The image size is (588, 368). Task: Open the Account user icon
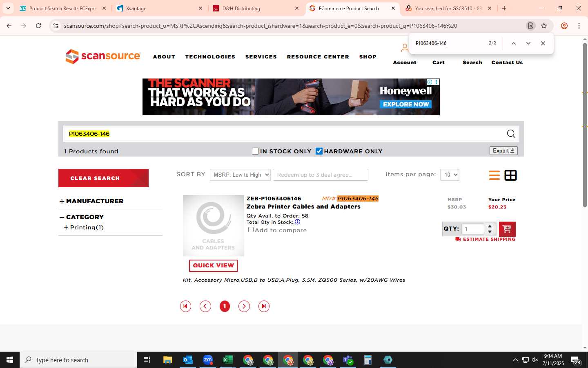point(404,48)
